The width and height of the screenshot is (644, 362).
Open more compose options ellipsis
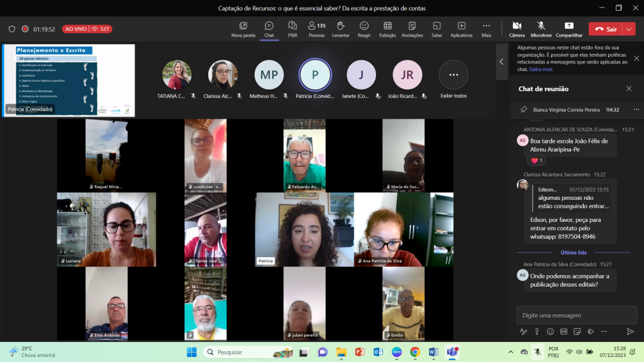click(604, 332)
